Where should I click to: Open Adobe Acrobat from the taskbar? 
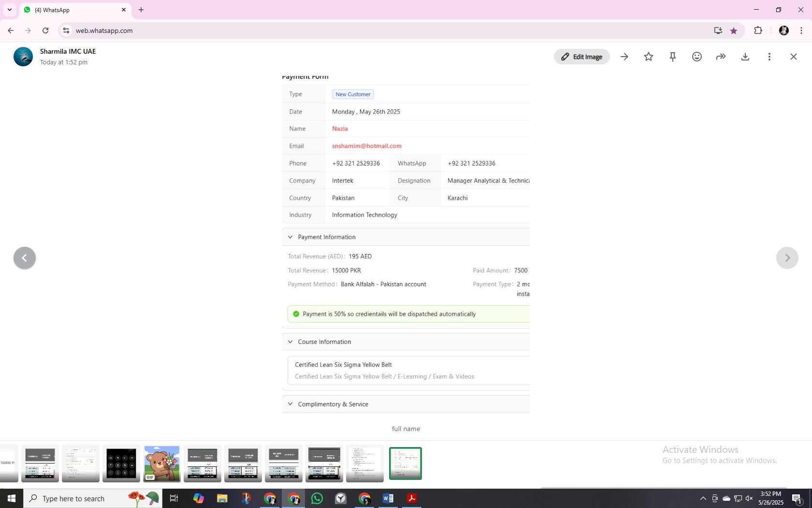(x=412, y=498)
